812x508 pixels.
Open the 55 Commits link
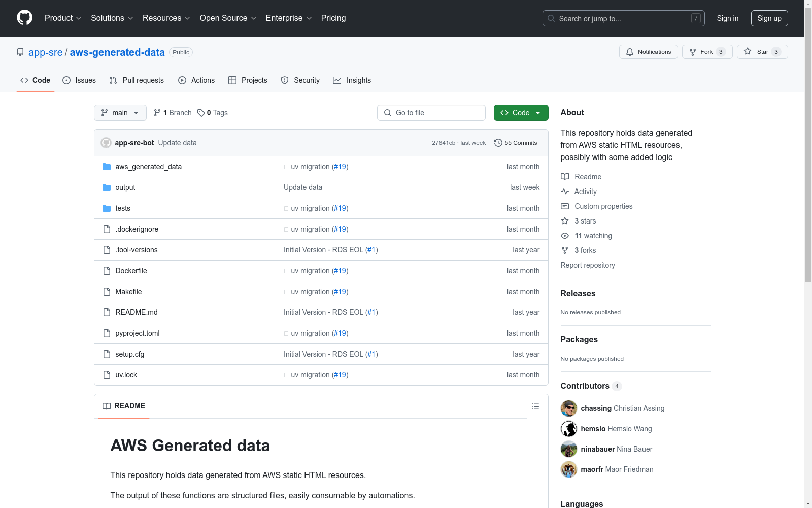point(516,143)
